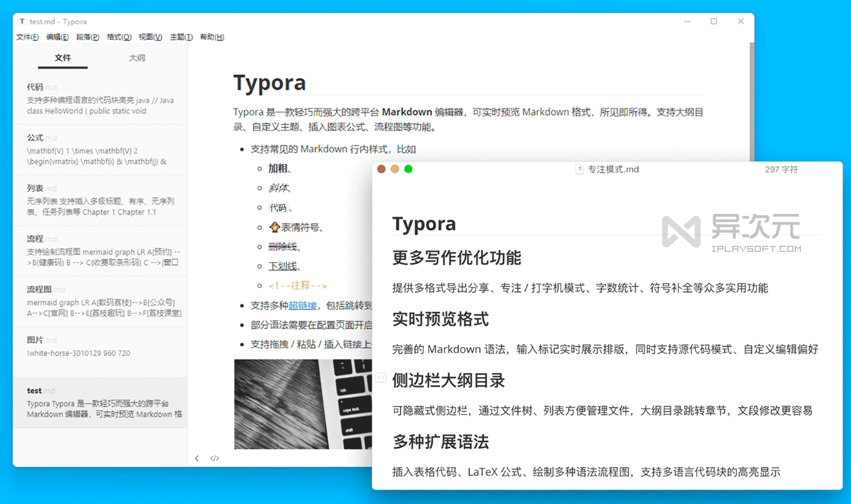
Task: Click the yellow traffic light dot
Action: (395, 169)
